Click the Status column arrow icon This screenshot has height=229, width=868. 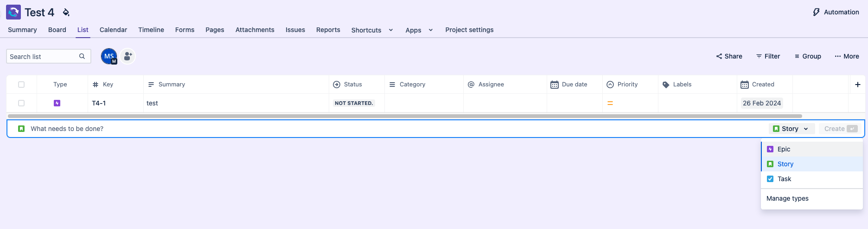[337, 85]
